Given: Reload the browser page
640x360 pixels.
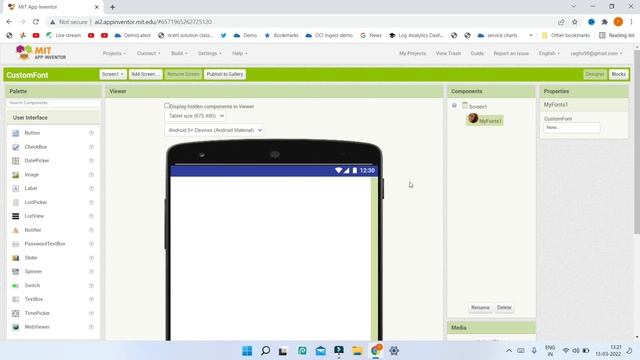Looking at the screenshot, I should coord(36,22).
